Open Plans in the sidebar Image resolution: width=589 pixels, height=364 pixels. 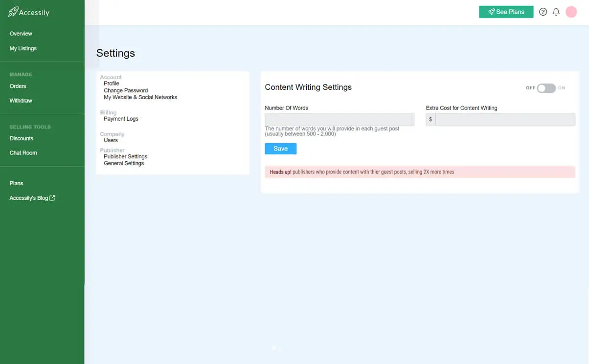(x=16, y=183)
